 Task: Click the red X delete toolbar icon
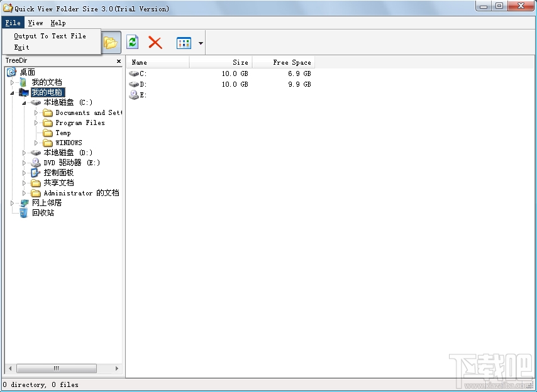coord(155,43)
